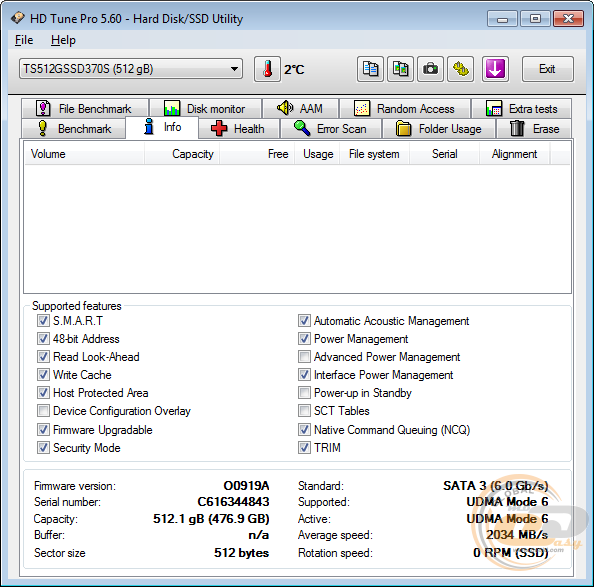
Task: Toggle the TRIM checkbox
Action: (x=304, y=448)
